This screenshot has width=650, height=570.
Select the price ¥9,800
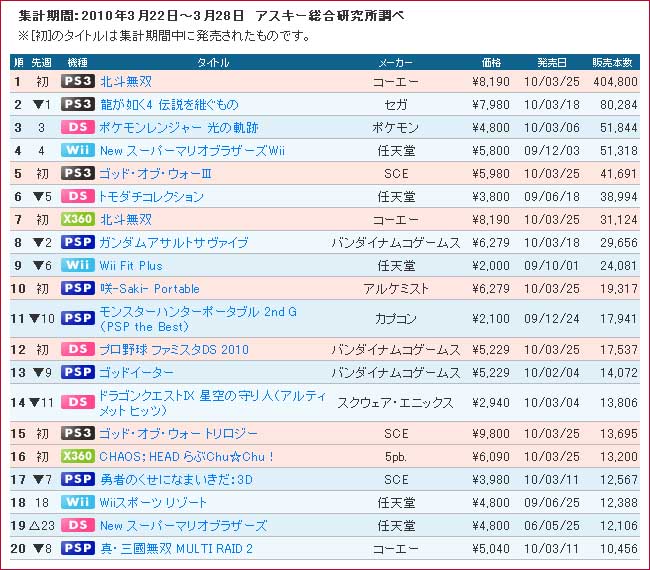tap(491, 434)
